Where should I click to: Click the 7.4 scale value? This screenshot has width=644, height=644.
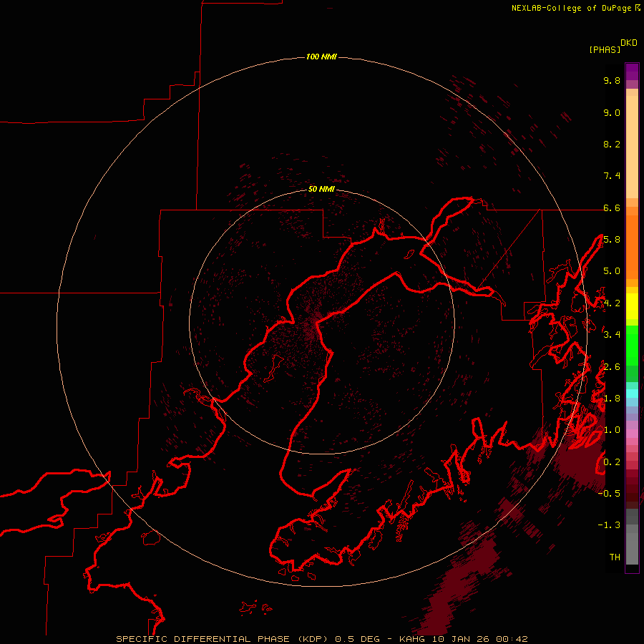[x=612, y=176]
